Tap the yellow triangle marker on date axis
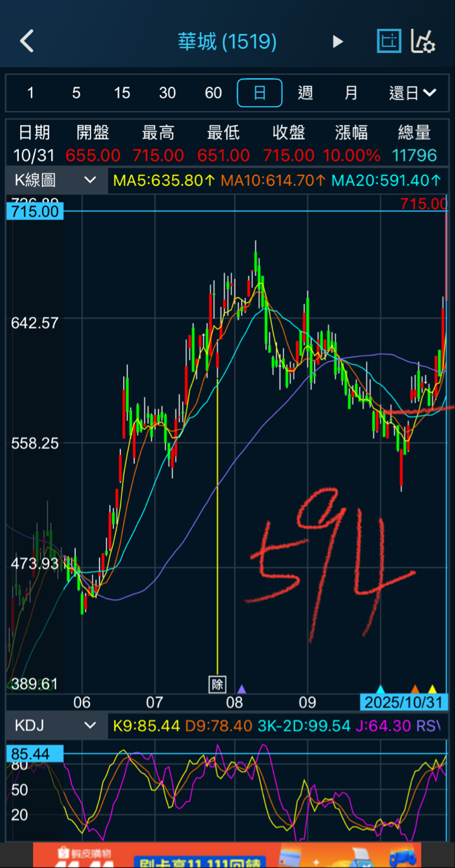The height and width of the screenshot is (868, 455). point(433,689)
